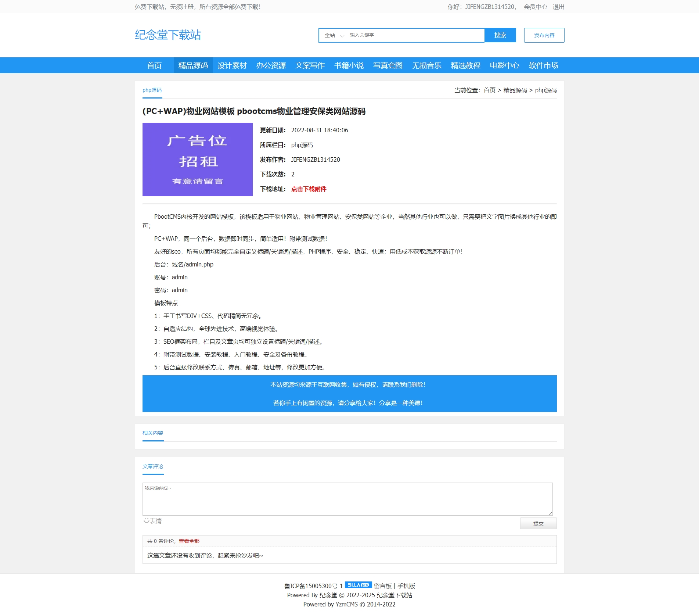Click 首页 in the breadcrumb
This screenshot has width=699, height=616.
(x=489, y=90)
